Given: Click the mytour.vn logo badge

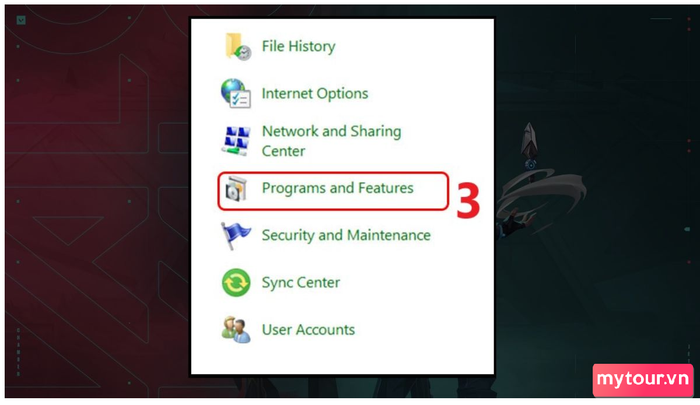Looking at the screenshot, I should click(643, 380).
